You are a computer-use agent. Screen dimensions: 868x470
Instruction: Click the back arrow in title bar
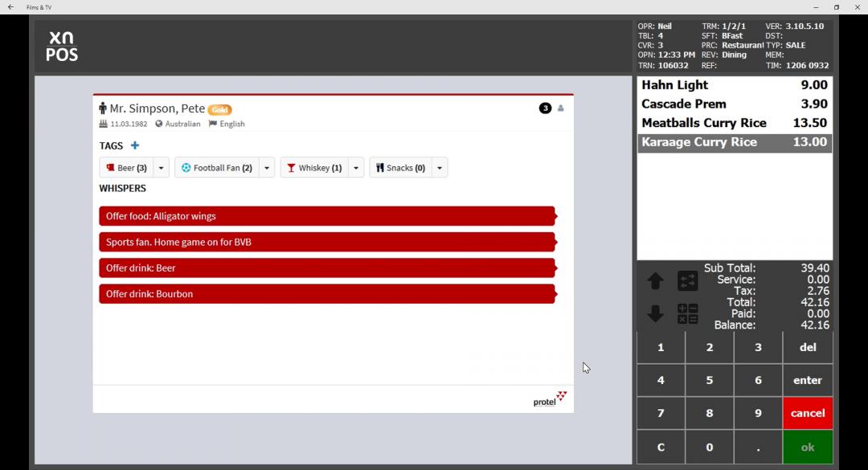click(10, 7)
